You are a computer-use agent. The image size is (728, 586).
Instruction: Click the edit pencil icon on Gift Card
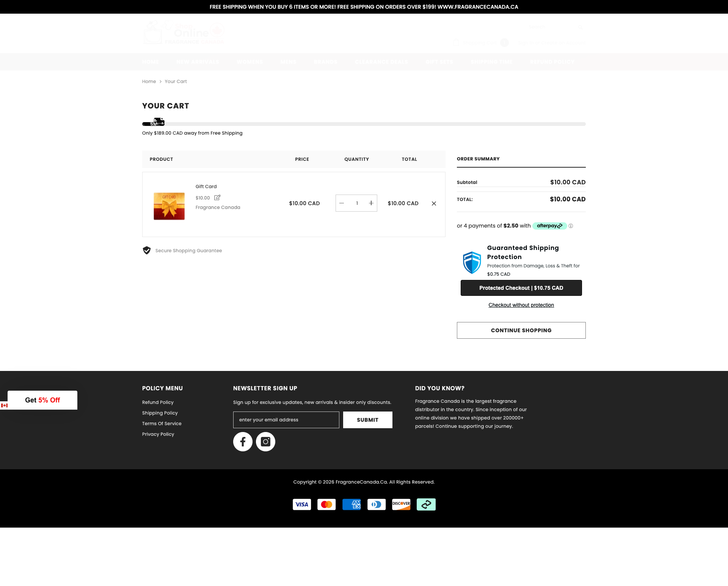tap(217, 197)
